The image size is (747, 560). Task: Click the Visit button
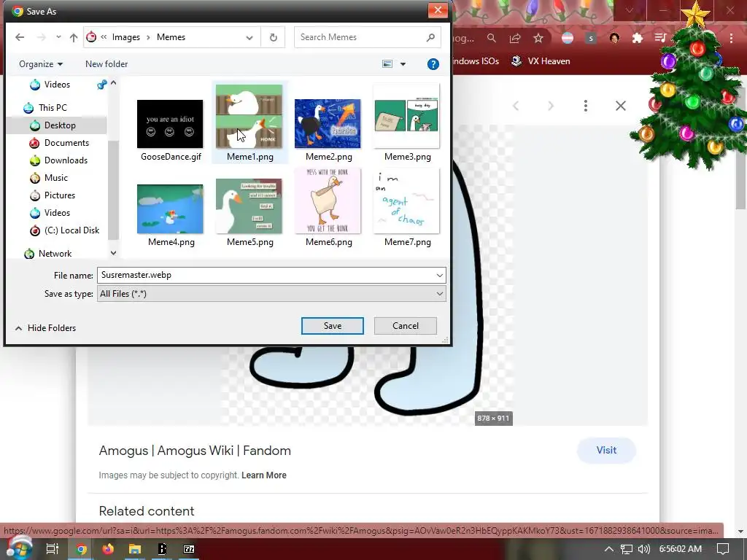pos(606,451)
